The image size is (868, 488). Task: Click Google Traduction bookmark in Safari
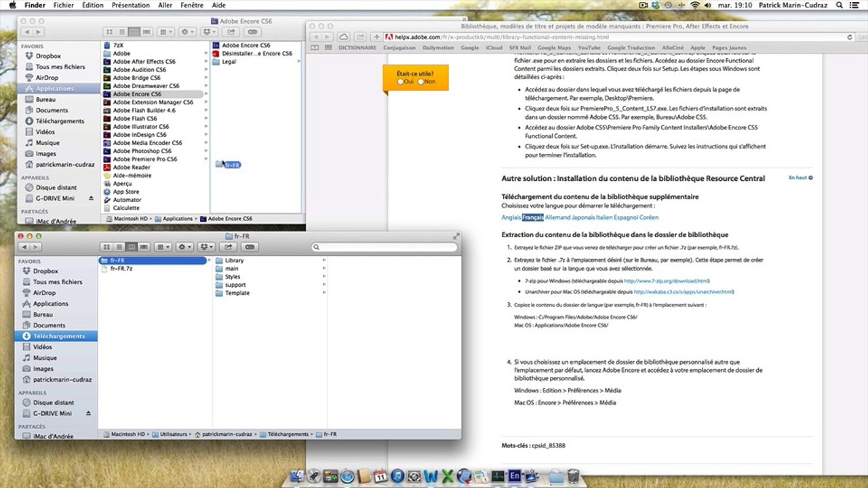(631, 48)
